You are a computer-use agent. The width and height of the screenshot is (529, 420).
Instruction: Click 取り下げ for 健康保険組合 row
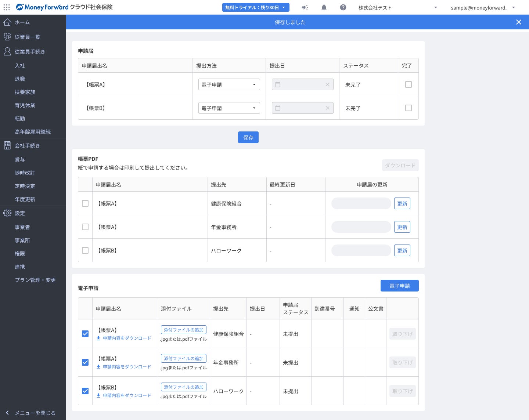click(x=403, y=334)
